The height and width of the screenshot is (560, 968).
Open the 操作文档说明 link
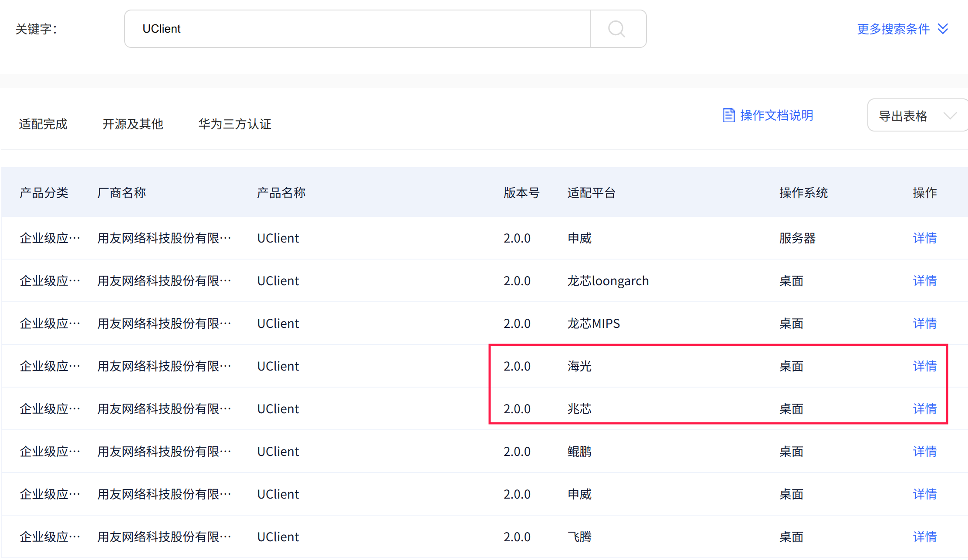(776, 115)
